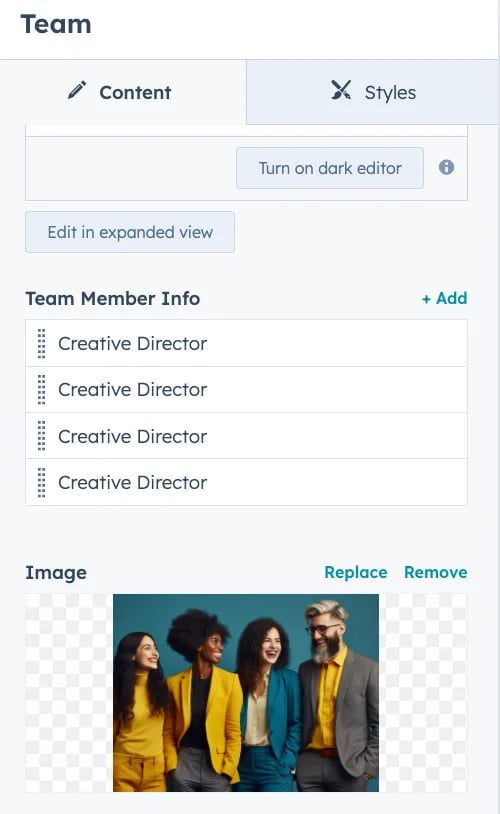This screenshot has height=814, width=500.
Task: Click the team photo thumbnail
Action: click(x=246, y=693)
